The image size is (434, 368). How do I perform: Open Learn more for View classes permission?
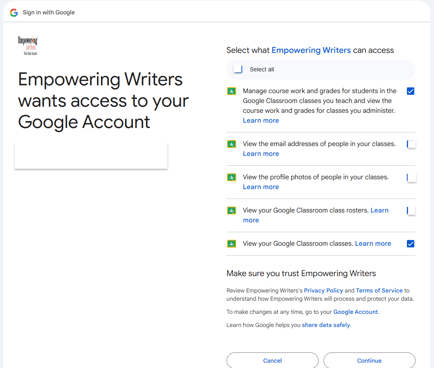coord(373,244)
